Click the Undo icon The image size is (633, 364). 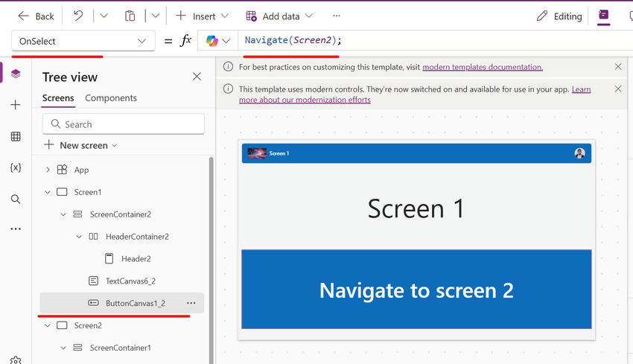(x=78, y=16)
